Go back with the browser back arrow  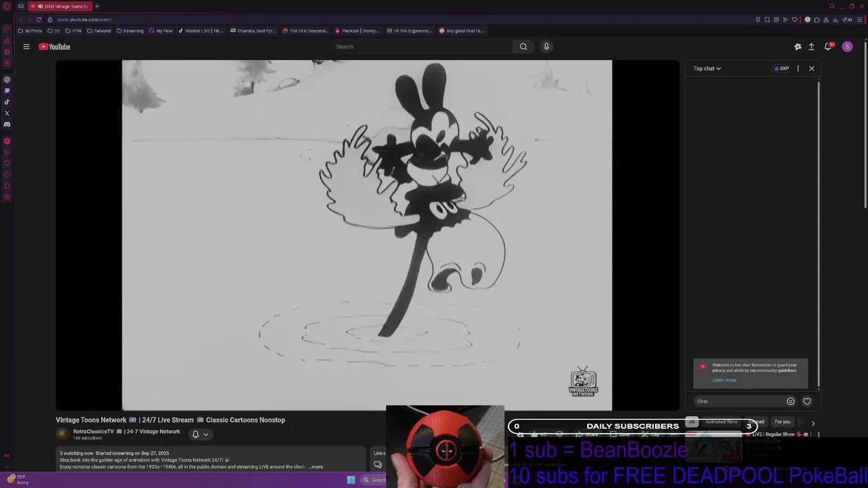[x=20, y=20]
